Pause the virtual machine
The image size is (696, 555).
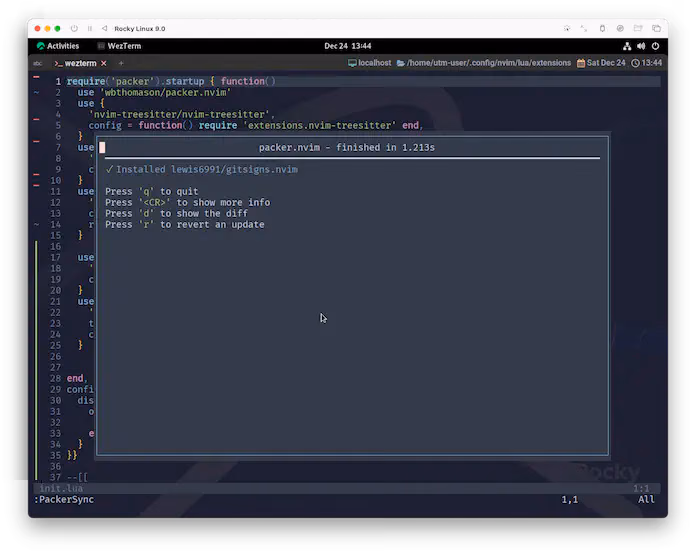point(90,28)
